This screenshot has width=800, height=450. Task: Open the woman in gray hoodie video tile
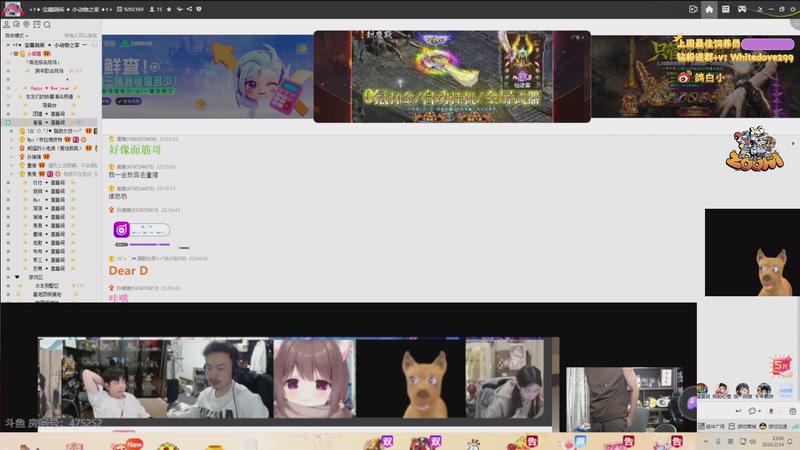tap(505, 379)
